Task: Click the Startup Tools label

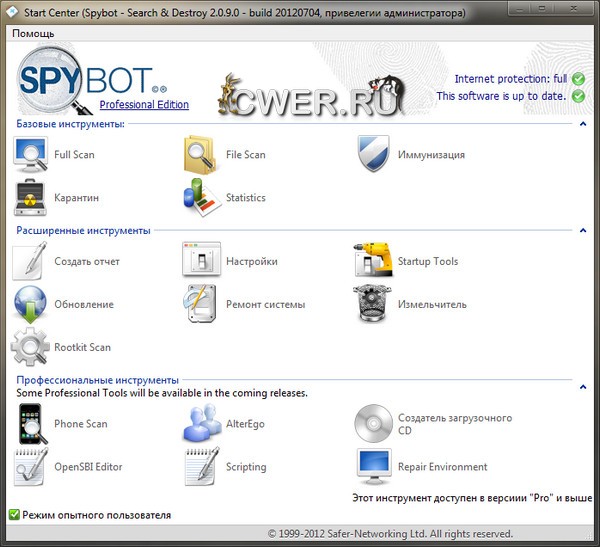Action: tap(428, 261)
